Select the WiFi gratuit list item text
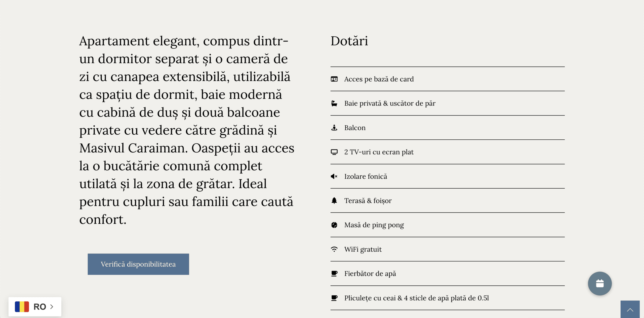The width and height of the screenshot is (644, 318). pyautogui.click(x=363, y=249)
